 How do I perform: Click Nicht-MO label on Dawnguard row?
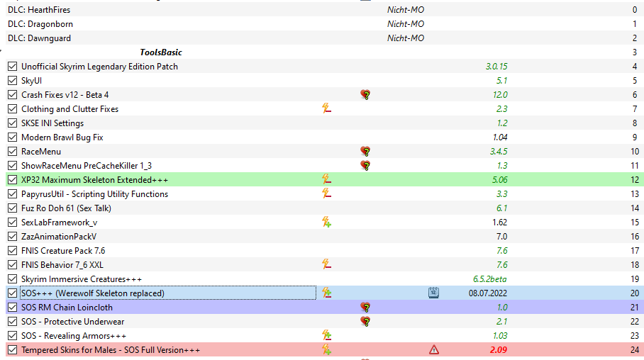[x=406, y=38]
